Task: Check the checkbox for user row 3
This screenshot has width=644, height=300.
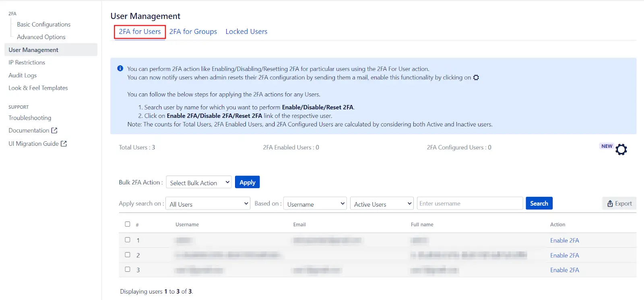Action: pyautogui.click(x=128, y=269)
